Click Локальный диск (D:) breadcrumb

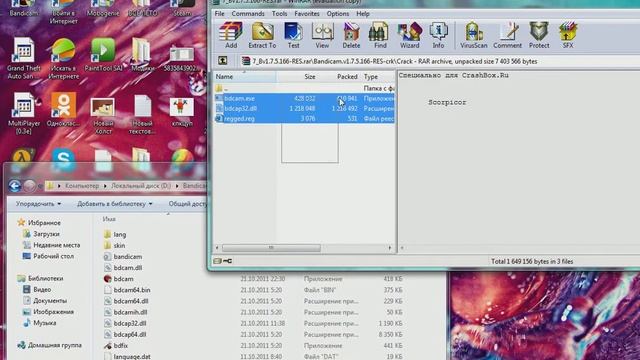141,186
